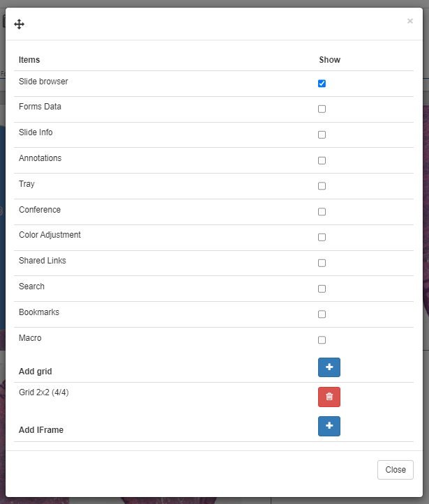This screenshot has height=504, width=429.
Task: Enable the Search panel checkbox
Action: (322, 289)
